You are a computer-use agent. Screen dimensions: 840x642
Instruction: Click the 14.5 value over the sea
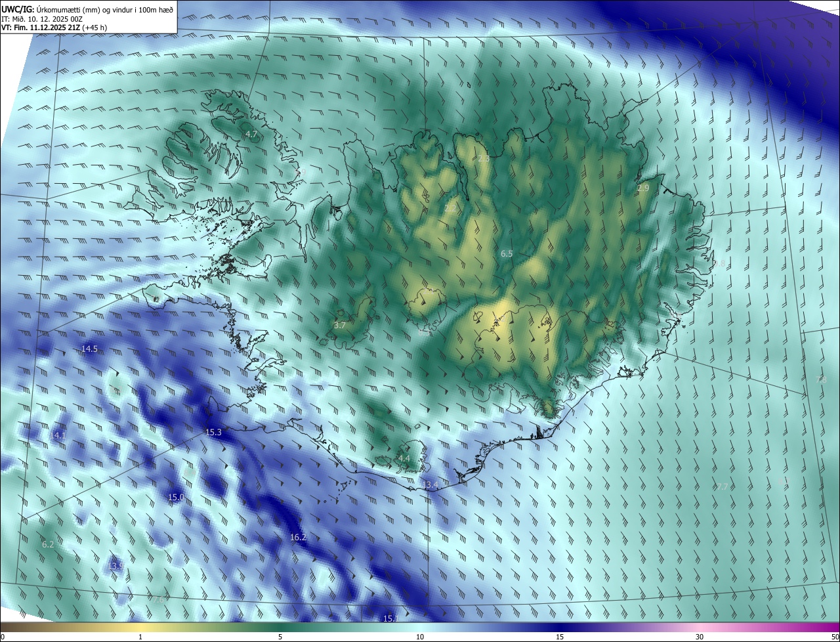tap(90, 349)
